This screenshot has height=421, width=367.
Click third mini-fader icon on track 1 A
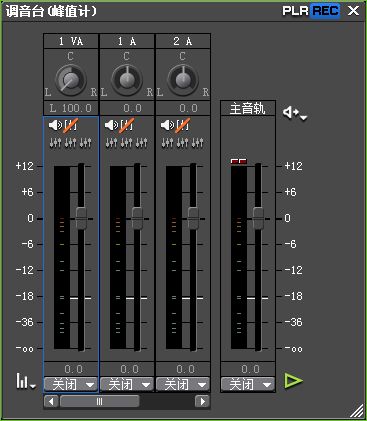(142, 143)
